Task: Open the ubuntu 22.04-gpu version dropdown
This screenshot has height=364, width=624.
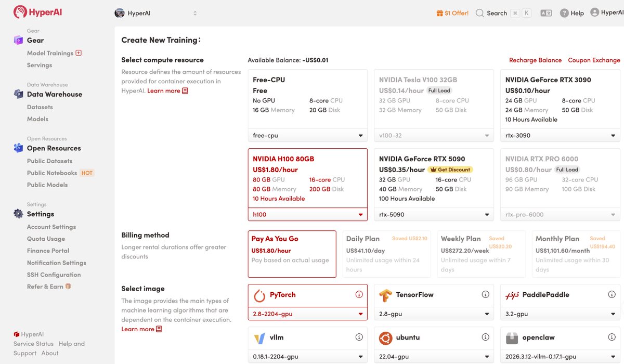Action: tap(434, 357)
